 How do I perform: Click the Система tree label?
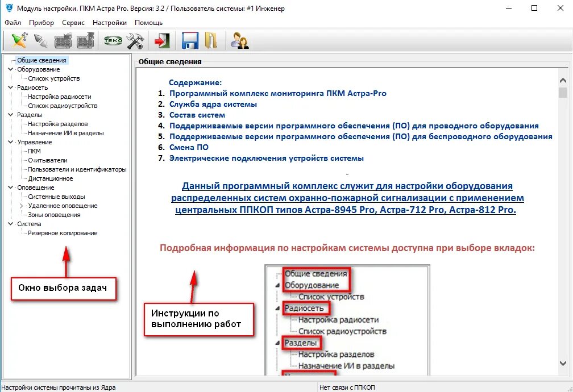(x=29, y=224)
